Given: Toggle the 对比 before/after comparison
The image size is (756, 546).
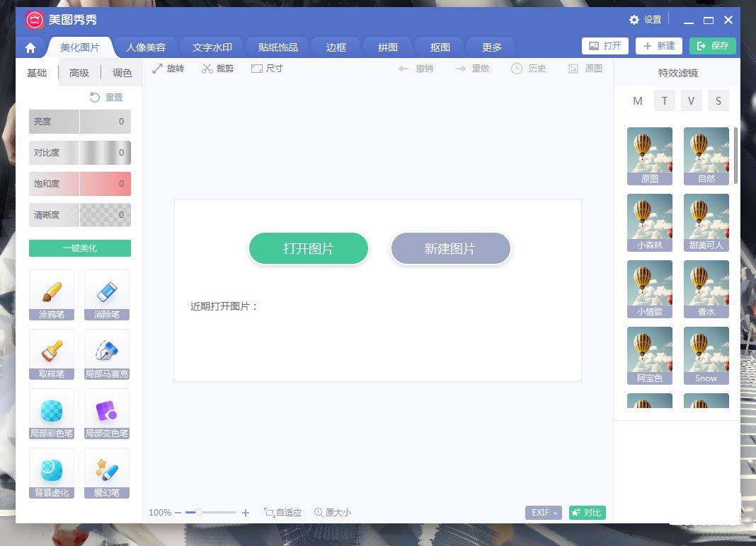Looking at the screenshot, I should [587, 512].
